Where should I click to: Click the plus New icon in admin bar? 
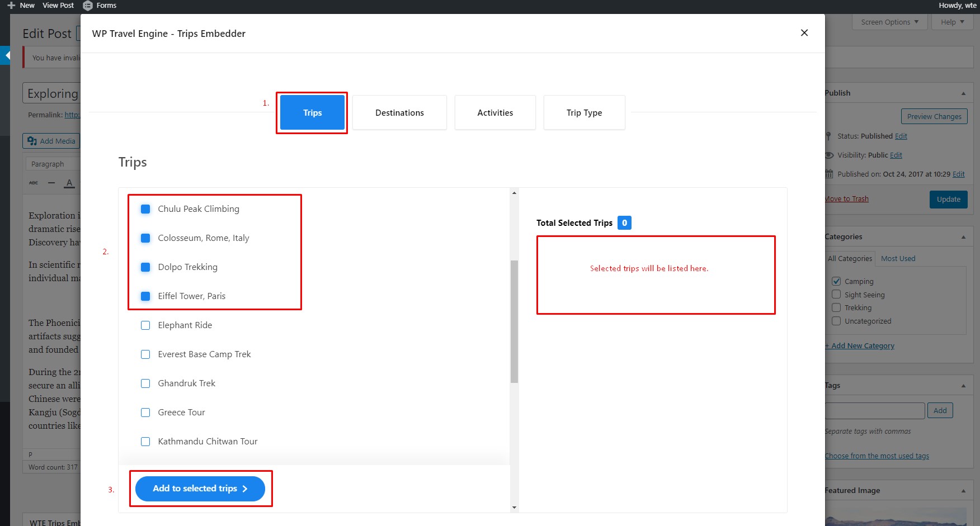(11, 6)
